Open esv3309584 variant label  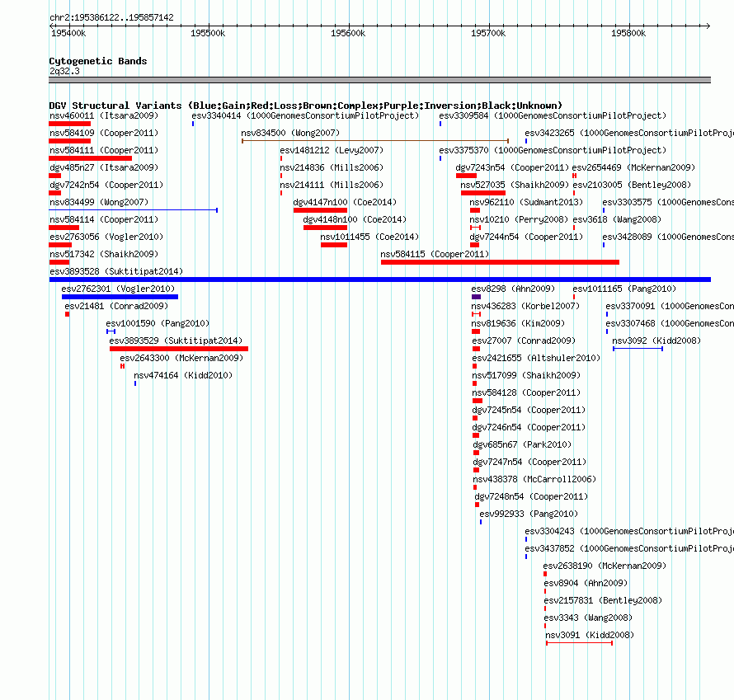(553, 115)
